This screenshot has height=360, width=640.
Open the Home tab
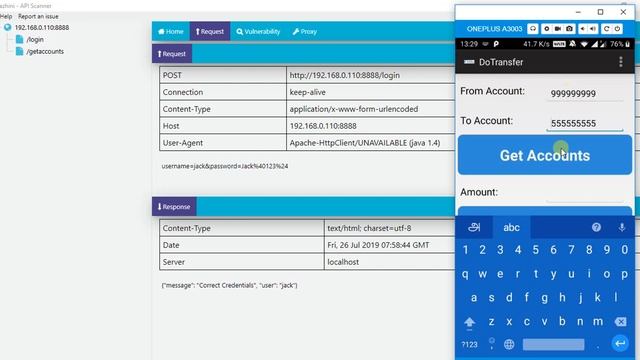(171, 31)
